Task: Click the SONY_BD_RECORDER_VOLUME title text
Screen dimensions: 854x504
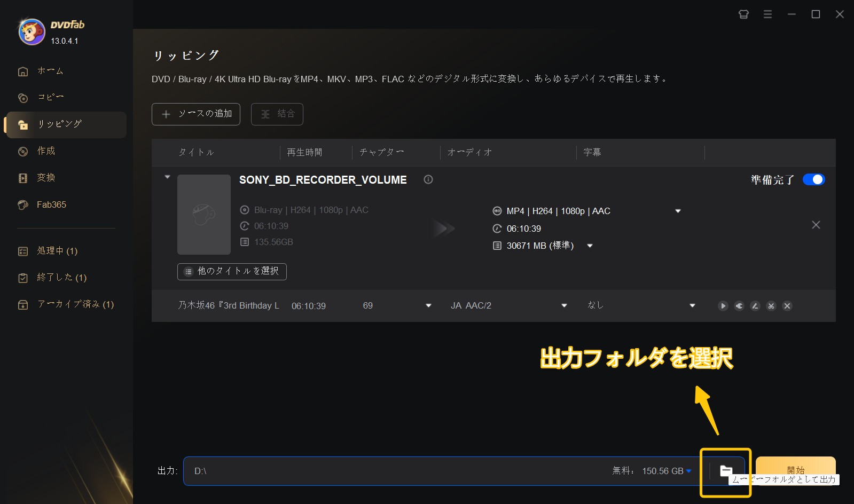Action: pyautogui.click(x=323, y=180)
